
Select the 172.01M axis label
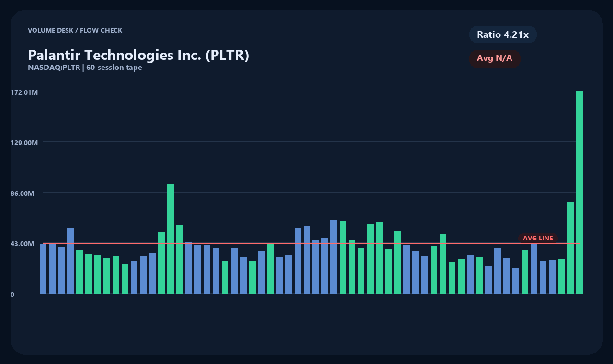(24, 92)
